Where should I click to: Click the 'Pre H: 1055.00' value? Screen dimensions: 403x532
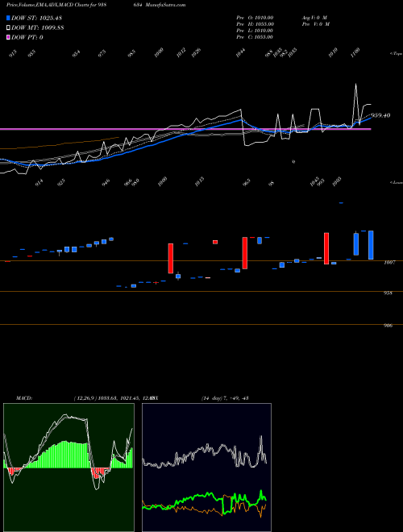pos(255,24)
